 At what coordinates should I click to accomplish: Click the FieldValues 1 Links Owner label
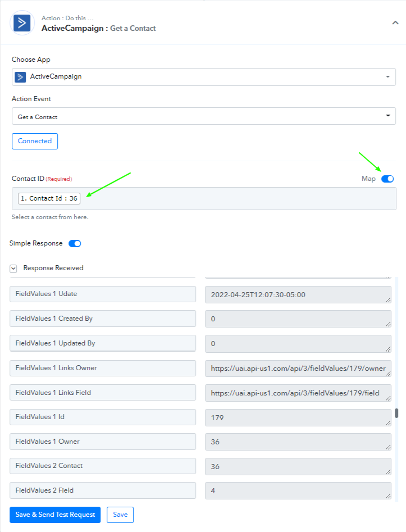pos(102,368)
